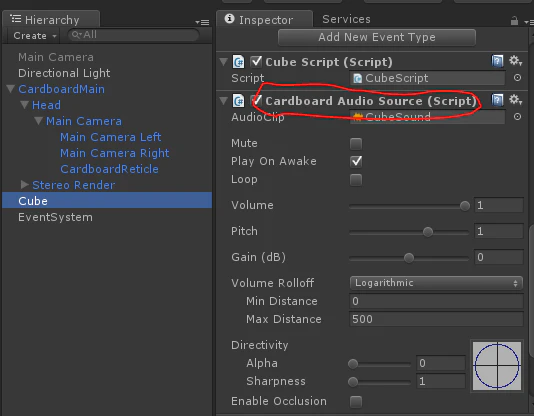Viewport: 534px width, 416px height.
Task: Switch to the Services tab
Action: [346, 19]
